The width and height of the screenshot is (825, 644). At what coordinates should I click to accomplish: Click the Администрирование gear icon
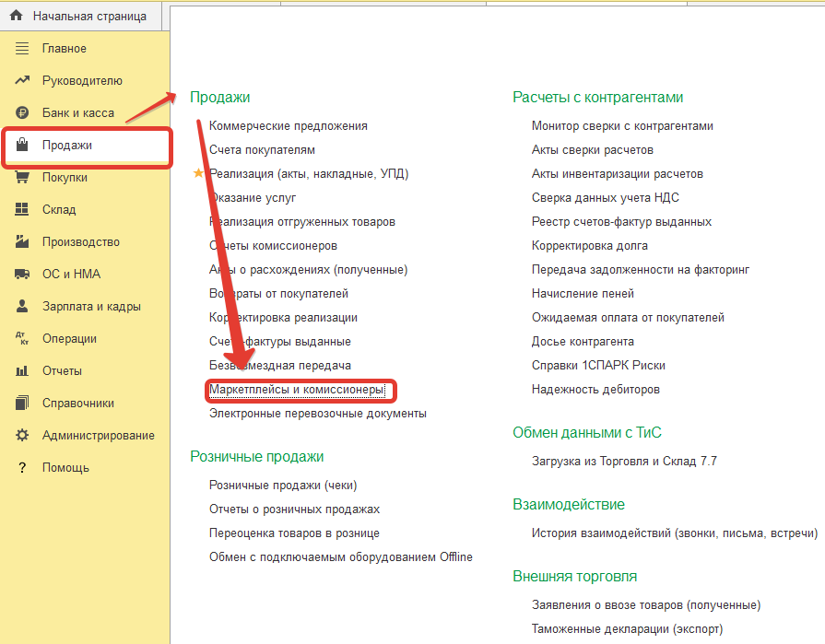pyautogui.click(x=22, y=436)
